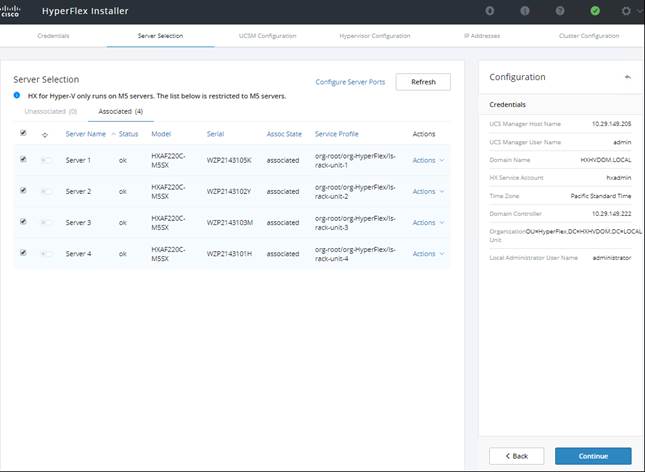Uncheck the Server 3 checkbox
Image resolution: width=645 pixels, height=472 pixels.
click(23, 222)
